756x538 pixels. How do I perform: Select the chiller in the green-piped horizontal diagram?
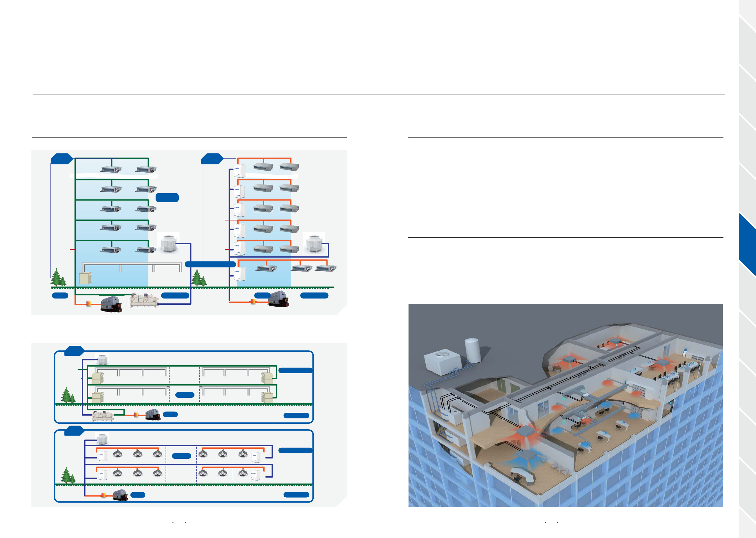(x=103, y=416)
